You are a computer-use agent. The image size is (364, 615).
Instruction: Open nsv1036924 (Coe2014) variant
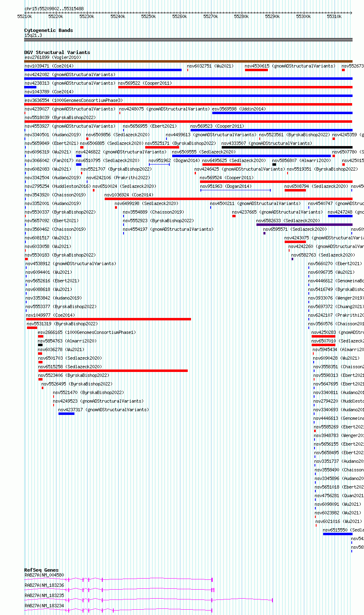129,195
